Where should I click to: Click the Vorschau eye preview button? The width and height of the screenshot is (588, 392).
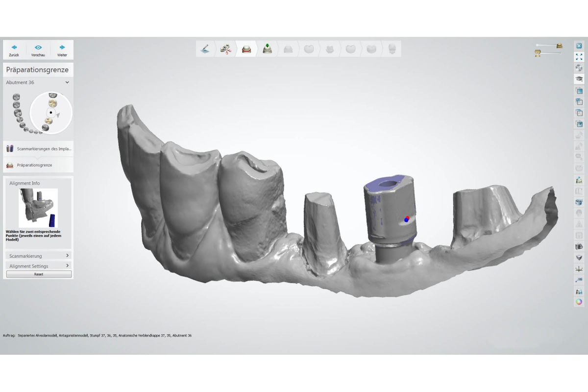click(38, 50)
